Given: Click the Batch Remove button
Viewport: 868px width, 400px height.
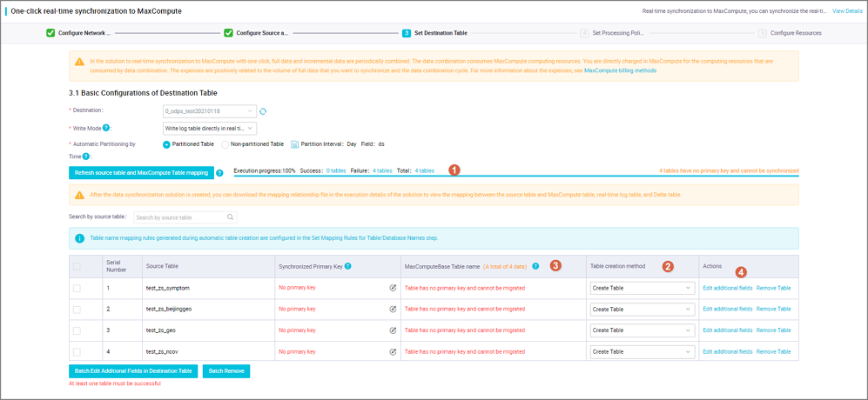Looking at the screenshot, I should tap(226, 370).
